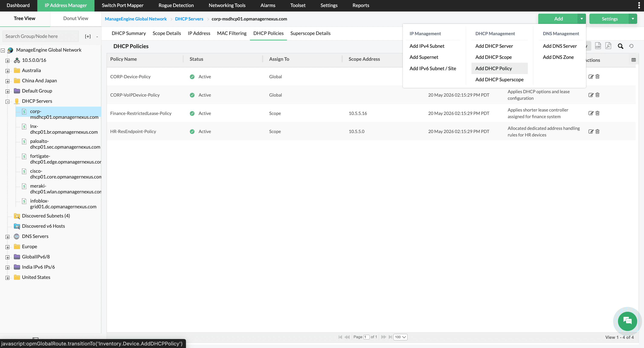644x348 pixels.
Task: Follow the ManageEngine Global Network breadcrumb
Action: pos(135,19)
